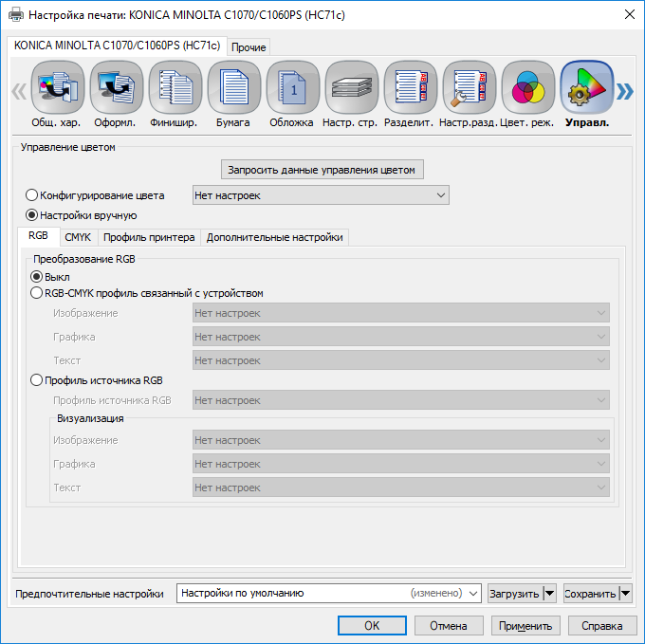The width and height of the screenshot is (645, 644).
Task: Open Конфигурирование цвета dropdown
Action: click(321, 195)
